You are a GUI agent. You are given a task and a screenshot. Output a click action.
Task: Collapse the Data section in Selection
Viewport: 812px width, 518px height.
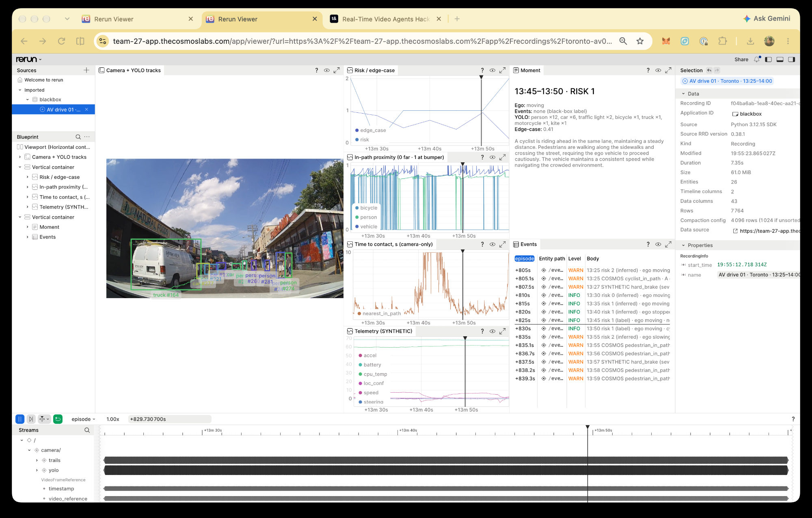point(683,94)
